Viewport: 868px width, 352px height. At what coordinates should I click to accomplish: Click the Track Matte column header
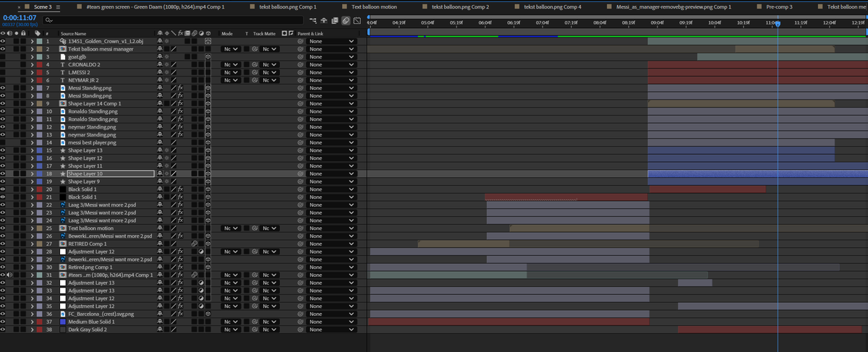[x=264, y=33]
